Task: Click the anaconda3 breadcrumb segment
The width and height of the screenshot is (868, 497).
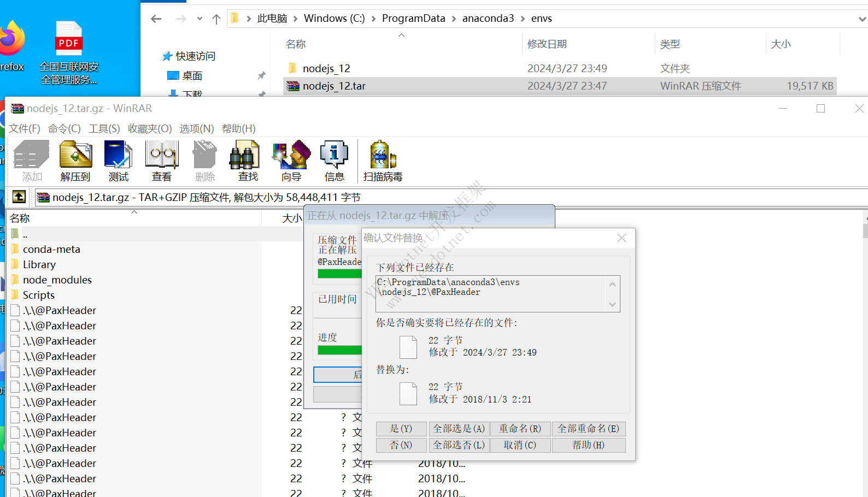Action: (488, 19)
